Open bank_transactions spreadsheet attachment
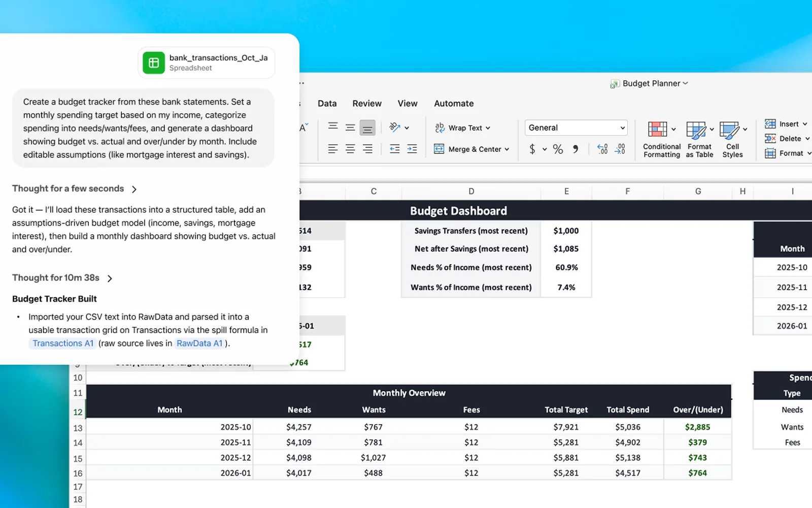The image size is (812, 508). [x=207, y=63]
